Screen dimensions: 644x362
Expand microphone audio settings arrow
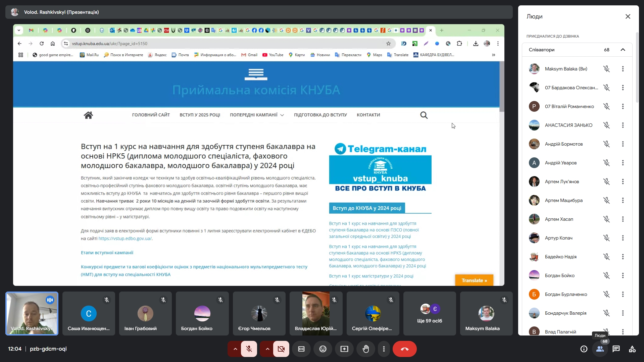[x=235, y=349]
